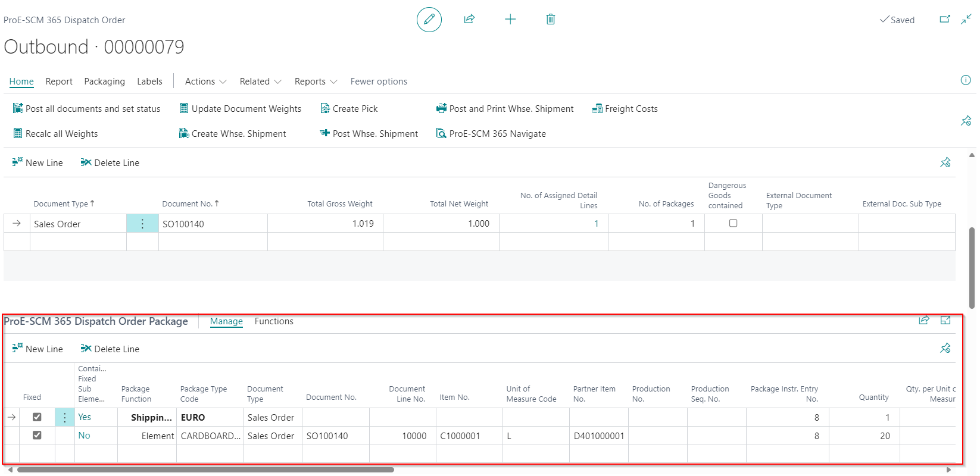Open ProE-SCM 365 Navigate
Viewport: 980px width, 476px height.
[491, 134]
